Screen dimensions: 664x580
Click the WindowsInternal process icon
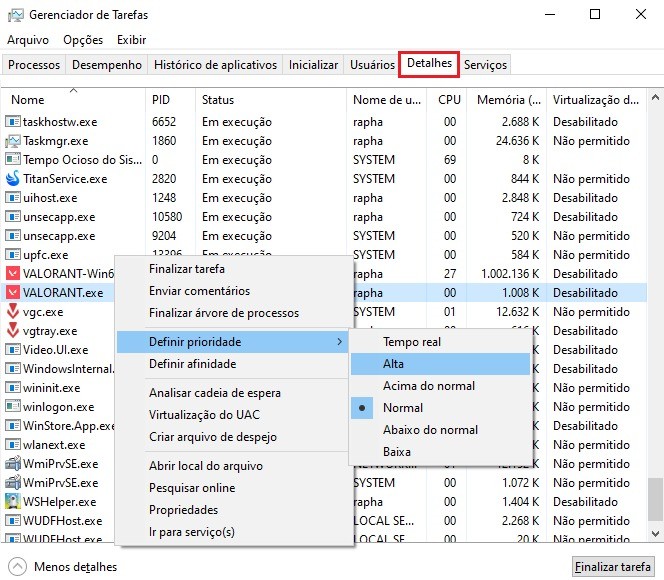pyautogui.click(x=13, y=369)
